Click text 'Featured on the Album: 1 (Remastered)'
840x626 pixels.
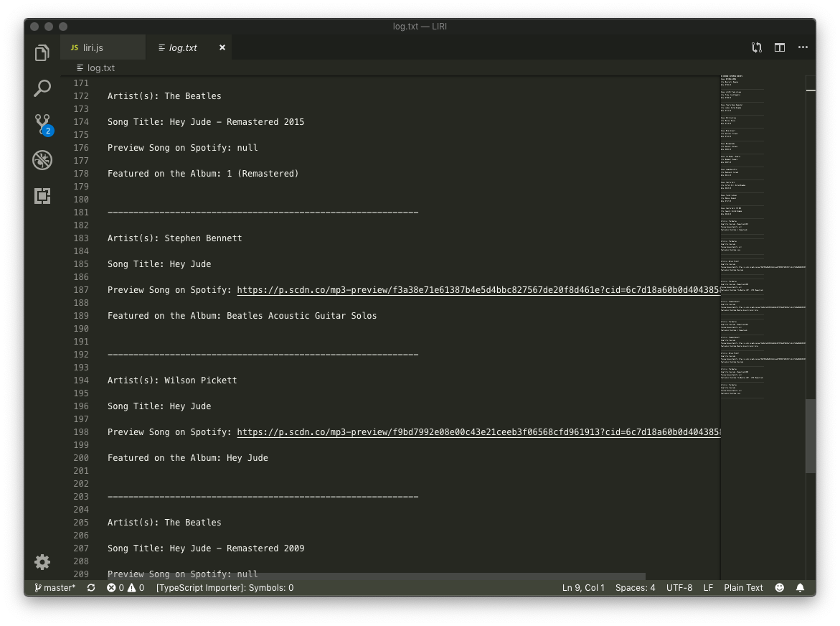[x=203, y=174]
